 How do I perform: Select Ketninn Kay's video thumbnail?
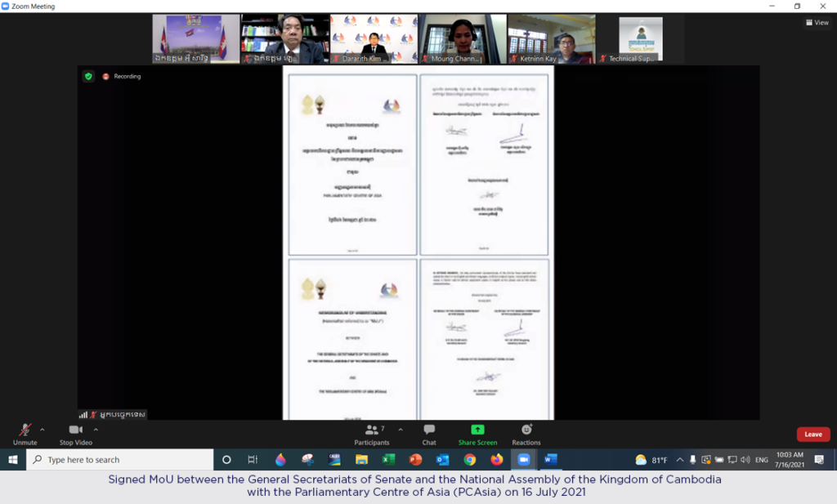pos(552,39)
